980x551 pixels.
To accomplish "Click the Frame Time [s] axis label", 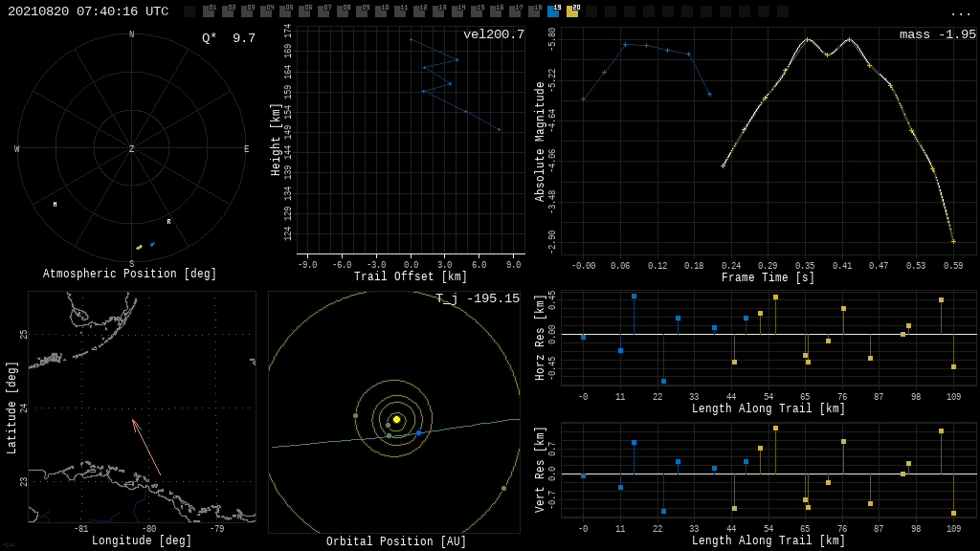I will click(x=768, y=276).
